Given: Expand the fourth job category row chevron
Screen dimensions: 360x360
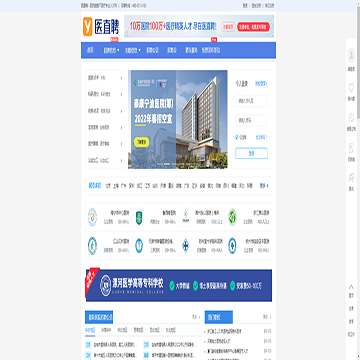Looking at the screenshot, I should (x=121, y=127).
